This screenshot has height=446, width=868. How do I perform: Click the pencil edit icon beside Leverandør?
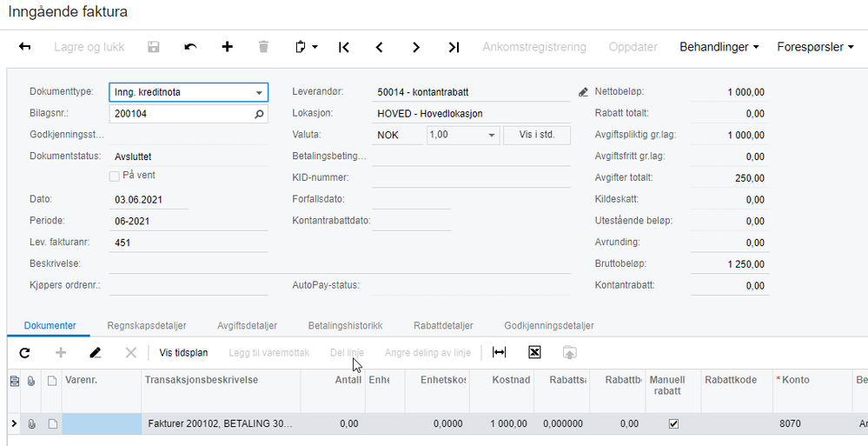coord(582,92)
